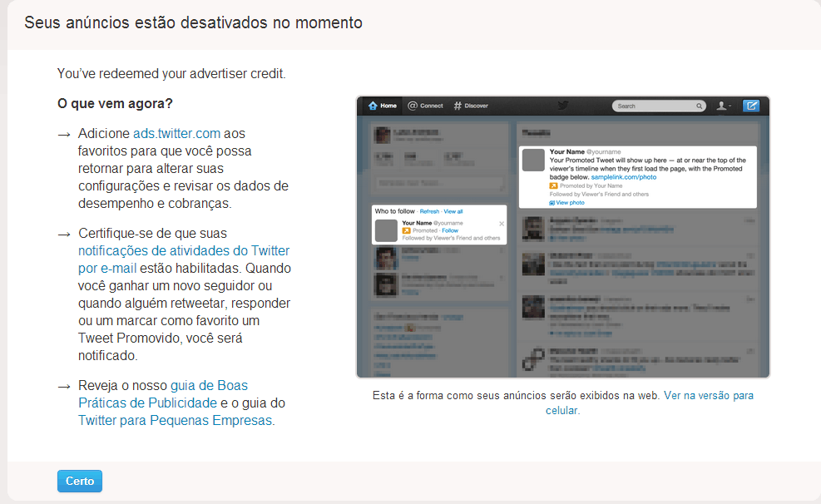The height and width of the screenshot is (504, 821).
Task: Click the compose tweet icon in the preview
Action: tap(751, 106)
